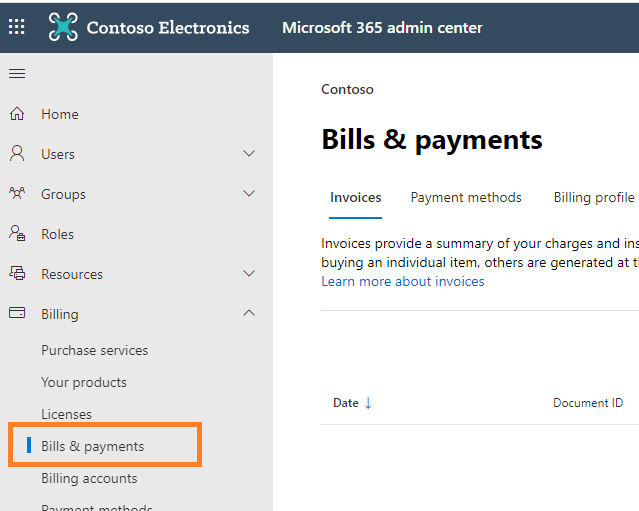
Task: Expand the Resources section chevron
Action: pos(249,274)
